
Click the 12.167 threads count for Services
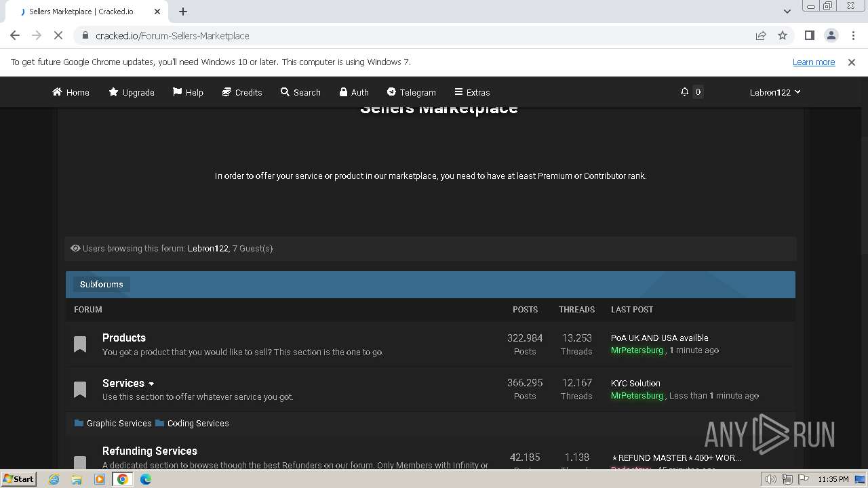point(576,383)
